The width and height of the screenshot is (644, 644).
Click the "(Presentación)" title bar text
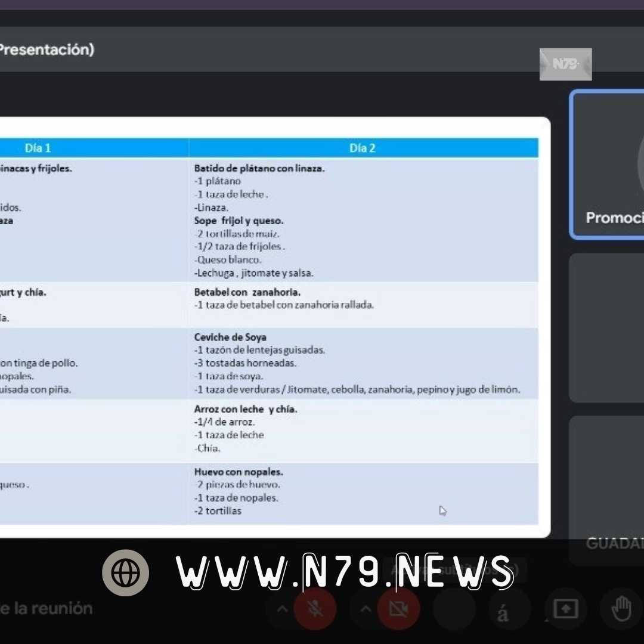[x=47, y=49]
